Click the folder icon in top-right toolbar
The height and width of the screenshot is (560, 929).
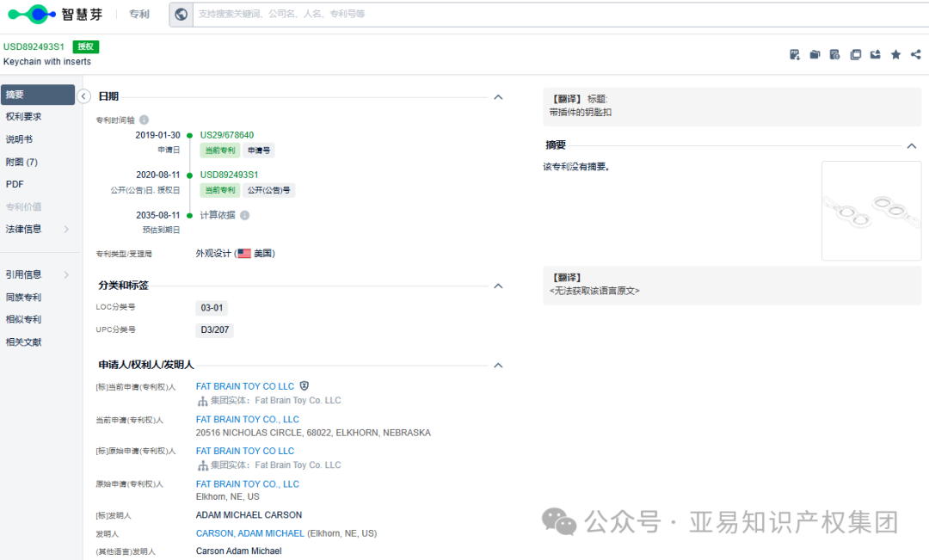click(x=815, y=55)
